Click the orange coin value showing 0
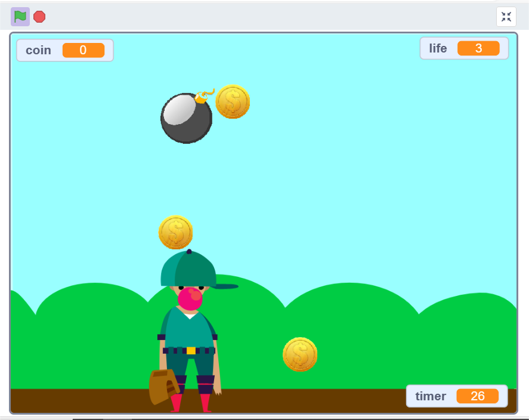 point(83,50)
